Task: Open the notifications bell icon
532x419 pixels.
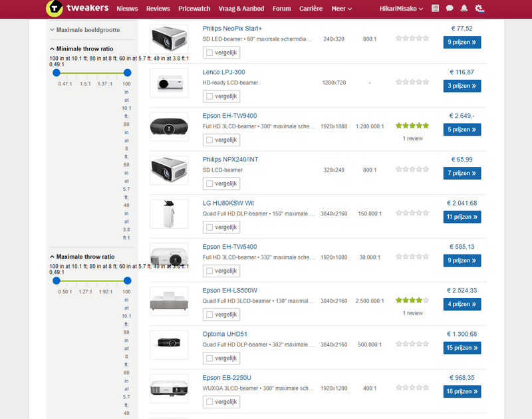Action: pyautogui.click(x=464, y=8)
